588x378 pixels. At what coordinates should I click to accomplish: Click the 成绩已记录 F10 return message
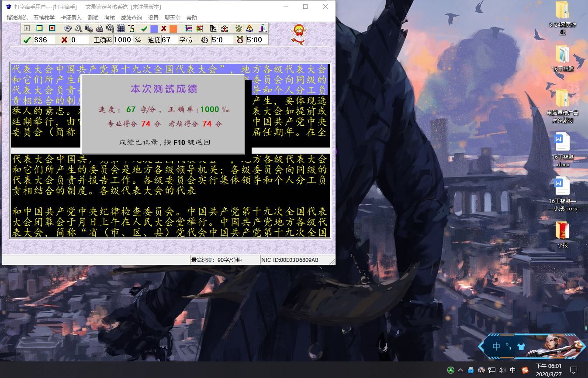click(x=164, y=142)
